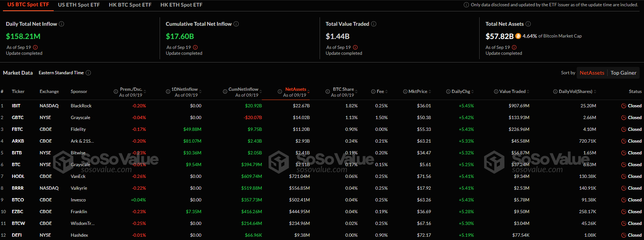
Task: Click info icon beside Total Net Assets
Action: coord(528,24)
